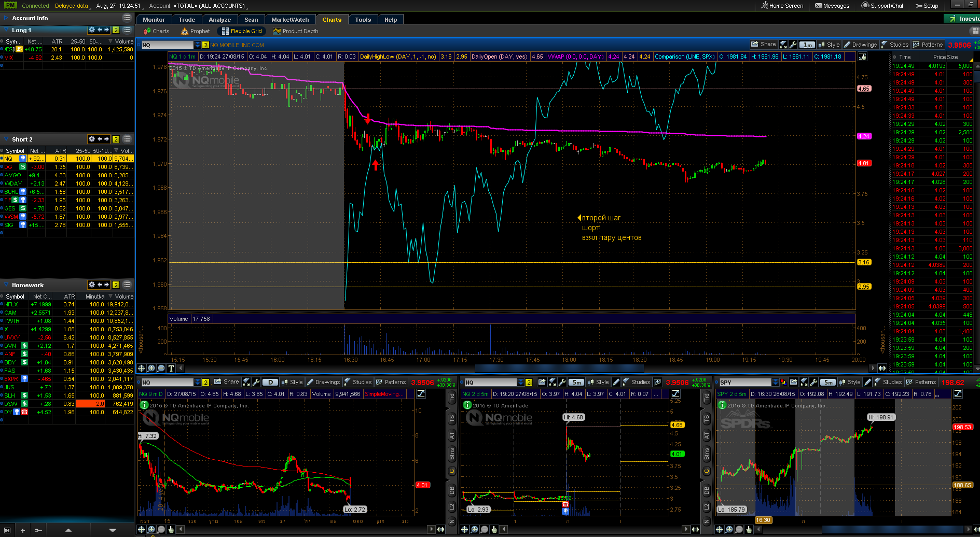Click study curve icon on NQ daily chart header
980x537 pixels.
(x=421, y=394)
